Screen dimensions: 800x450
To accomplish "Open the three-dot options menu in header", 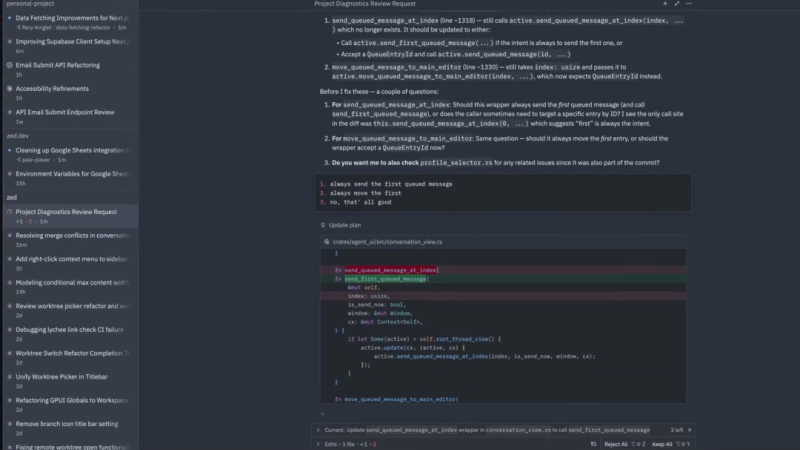I will [689, 4].
